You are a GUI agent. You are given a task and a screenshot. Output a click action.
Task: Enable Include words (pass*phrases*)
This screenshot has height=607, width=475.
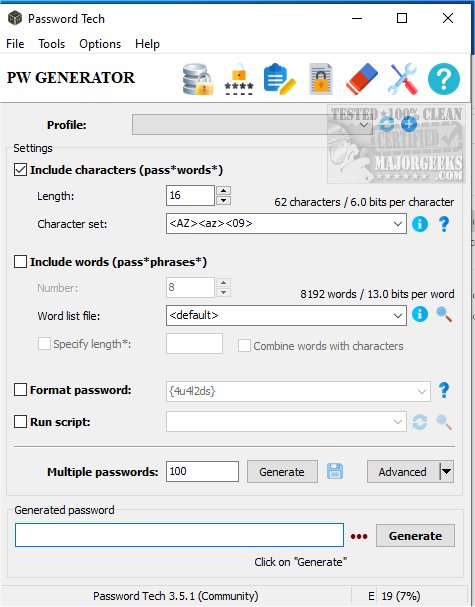coord(21,262)
